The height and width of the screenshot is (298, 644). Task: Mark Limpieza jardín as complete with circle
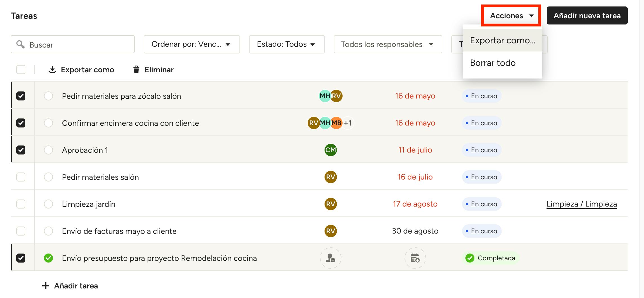(x=48, y=204)
